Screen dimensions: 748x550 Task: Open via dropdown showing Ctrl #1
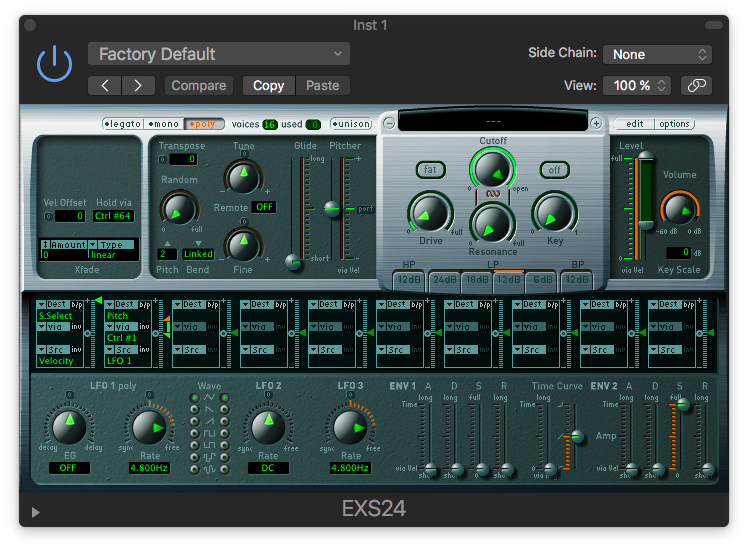pyautogui.click(x=121, y=327)
